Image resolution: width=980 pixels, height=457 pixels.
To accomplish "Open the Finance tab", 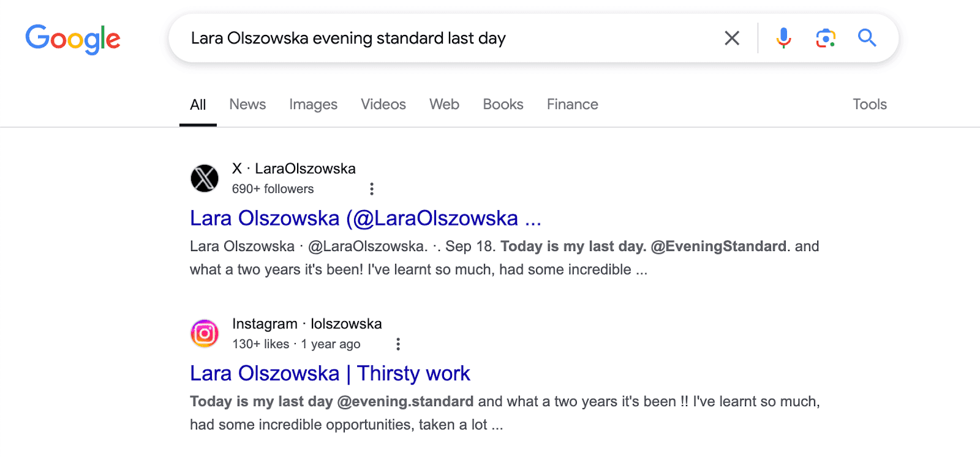I will point(572,104).
